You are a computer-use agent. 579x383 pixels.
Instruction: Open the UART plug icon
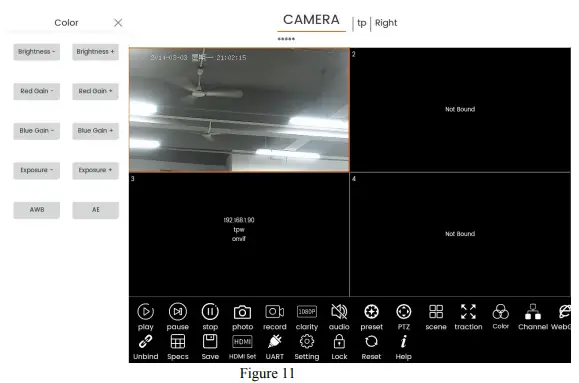(x=274, y=341)
